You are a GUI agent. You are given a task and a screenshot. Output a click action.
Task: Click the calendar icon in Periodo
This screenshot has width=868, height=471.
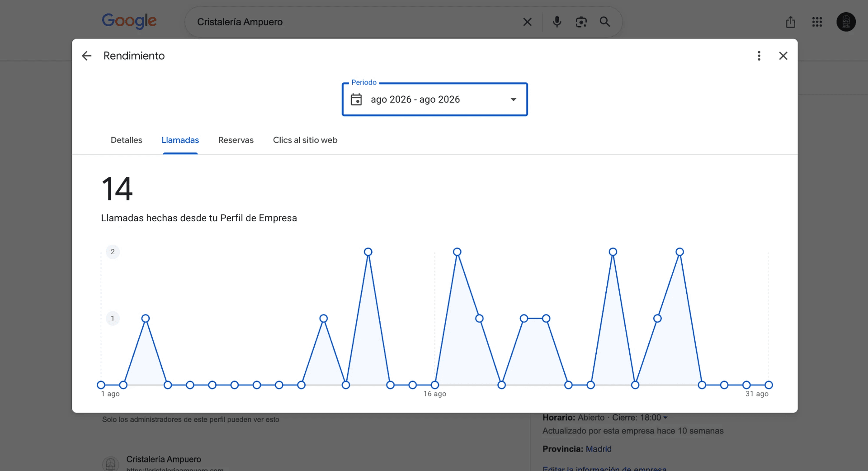click(356, 100)
